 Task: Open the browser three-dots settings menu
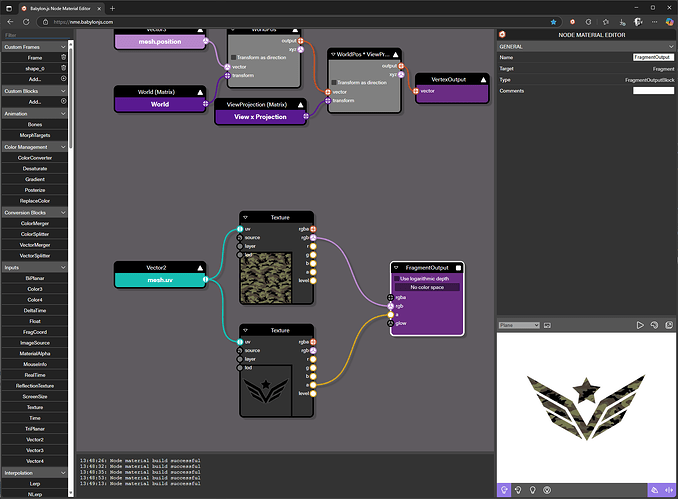655,22
